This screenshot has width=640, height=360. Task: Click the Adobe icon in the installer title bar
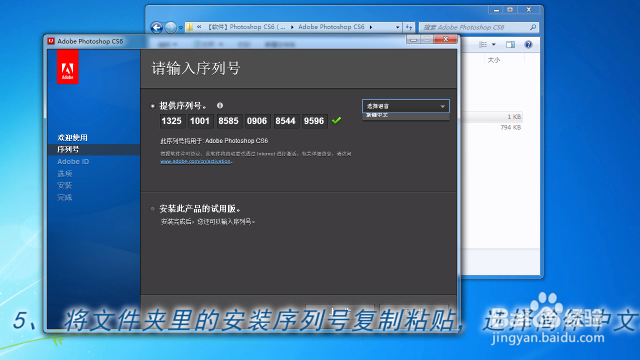click(51, 41)
